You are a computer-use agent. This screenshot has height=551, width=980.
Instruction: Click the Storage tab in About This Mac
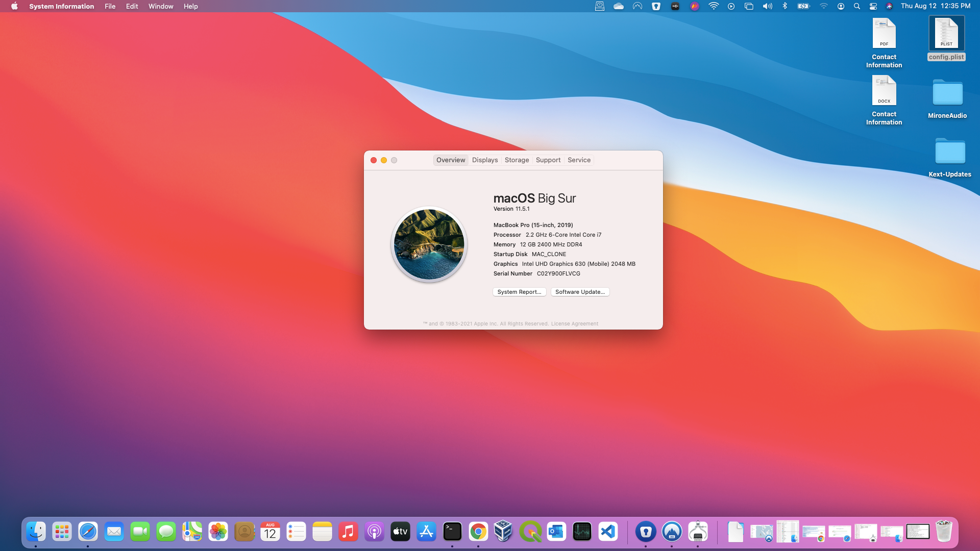point(517,160)
